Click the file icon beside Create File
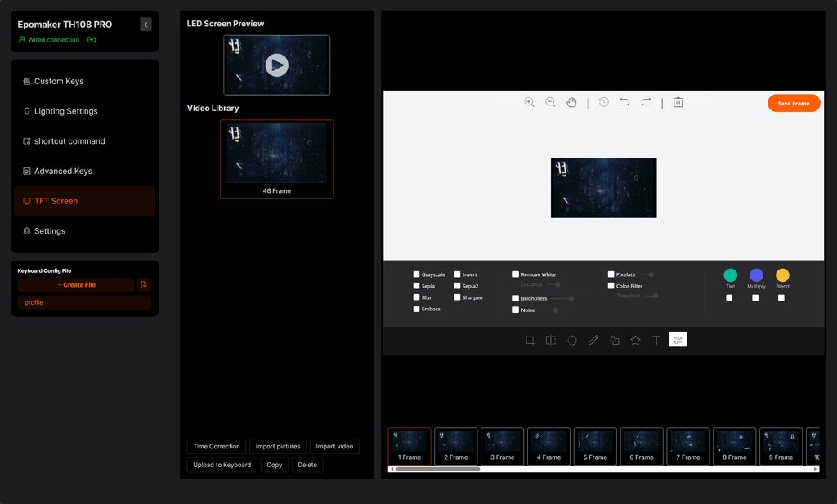 click(x=144, y=285)
